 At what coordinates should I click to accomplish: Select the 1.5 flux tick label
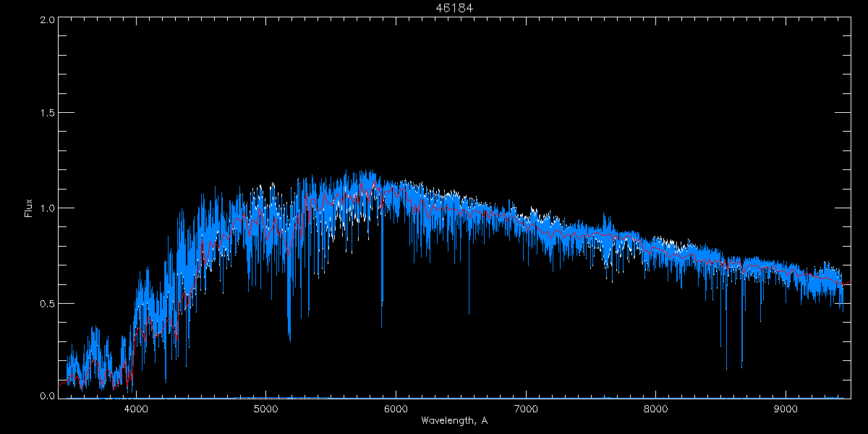[47, 114]
